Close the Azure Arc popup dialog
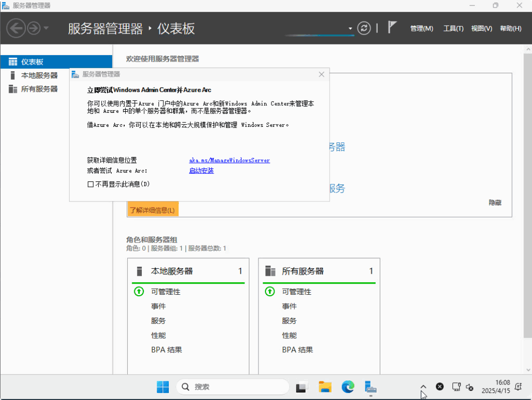The width and height of the screenshot is (532, 400). point(322,74)
